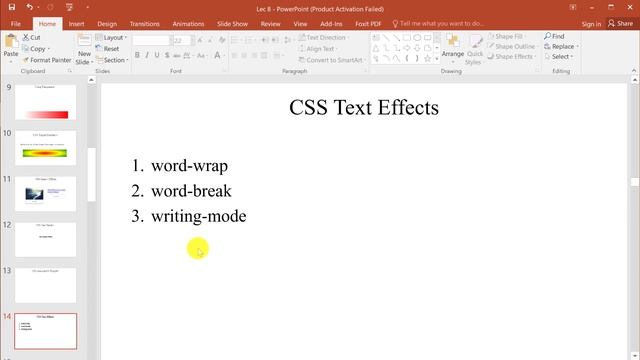Click the thumbnail pane scroll up arrow

[x=91, y=80]
